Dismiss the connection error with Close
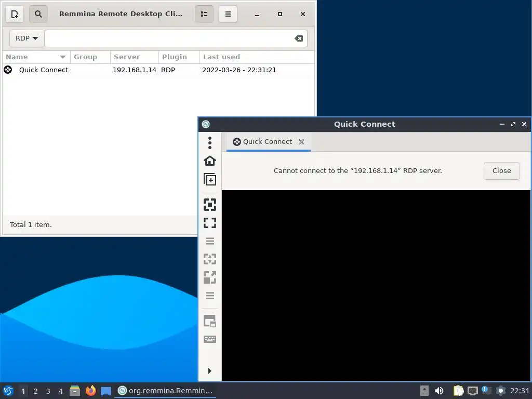This screenshot has width=532, height=399. tap(501, 170)
